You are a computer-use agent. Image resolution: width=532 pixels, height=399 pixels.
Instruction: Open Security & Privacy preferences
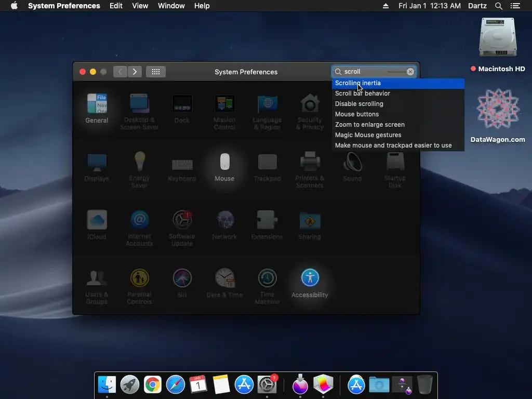[x=310, y=112]
